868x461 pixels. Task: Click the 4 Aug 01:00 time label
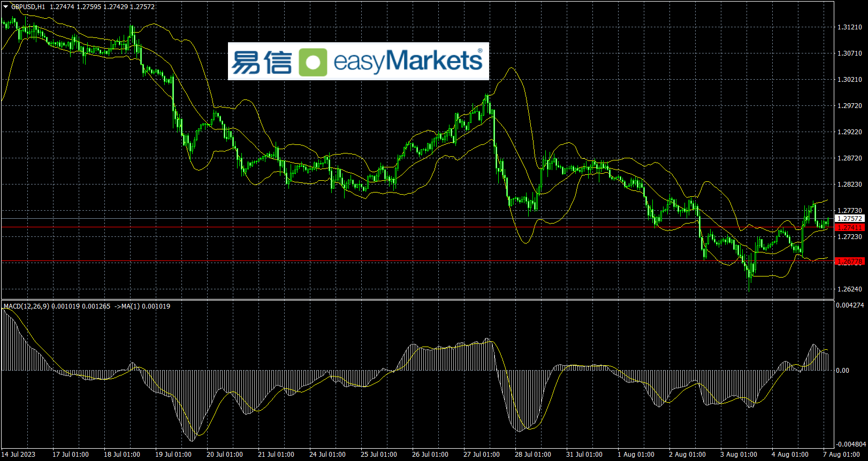[790, 455]
